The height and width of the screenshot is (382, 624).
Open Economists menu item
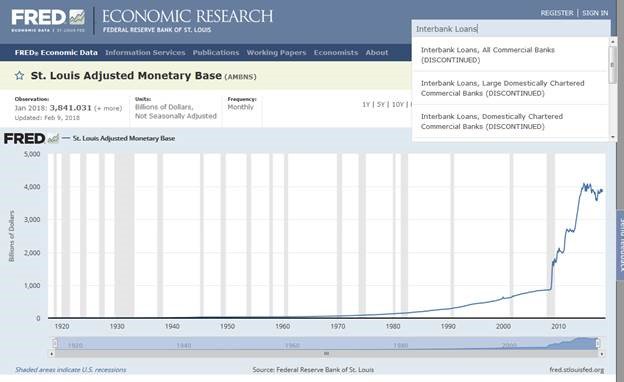tap(336, 53)
